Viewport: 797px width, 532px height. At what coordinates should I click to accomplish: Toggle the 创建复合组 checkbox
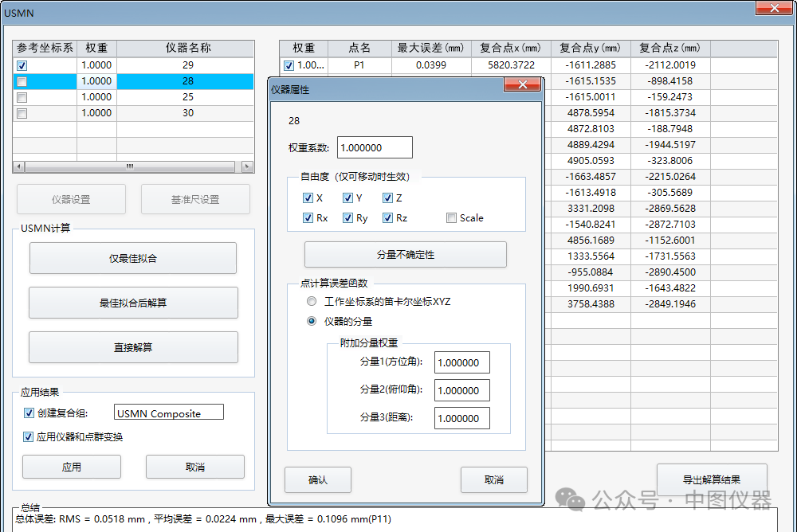29,413
